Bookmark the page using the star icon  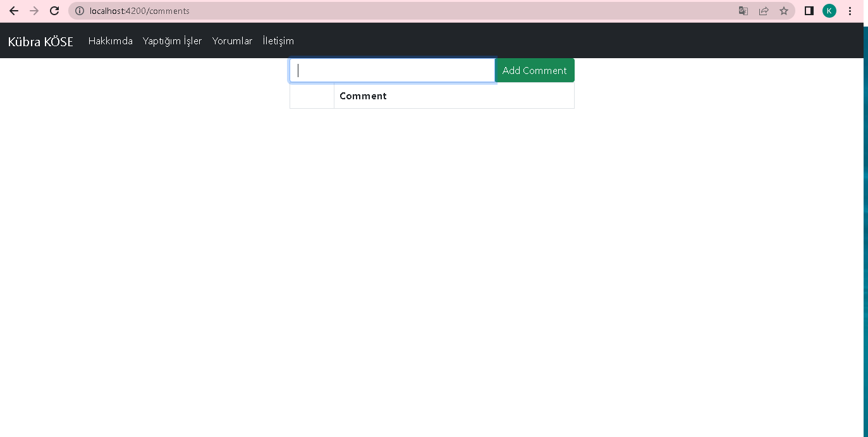coord(784,11)
